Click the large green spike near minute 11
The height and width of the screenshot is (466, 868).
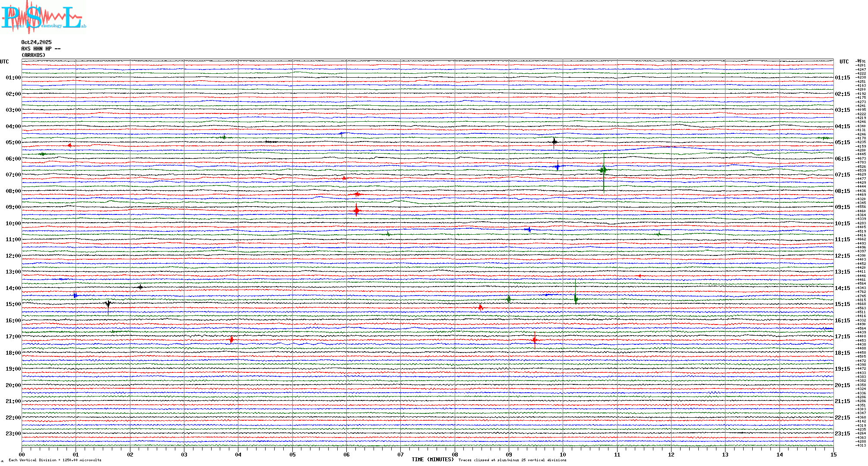coord(603,170)
